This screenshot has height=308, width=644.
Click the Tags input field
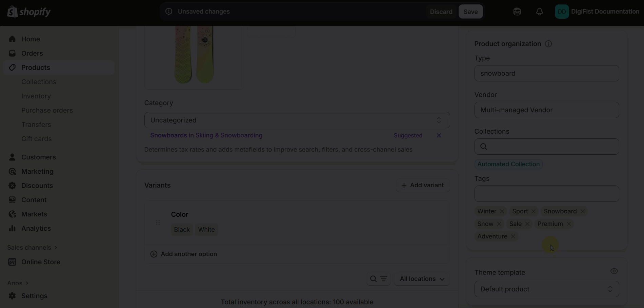(546, 194)
